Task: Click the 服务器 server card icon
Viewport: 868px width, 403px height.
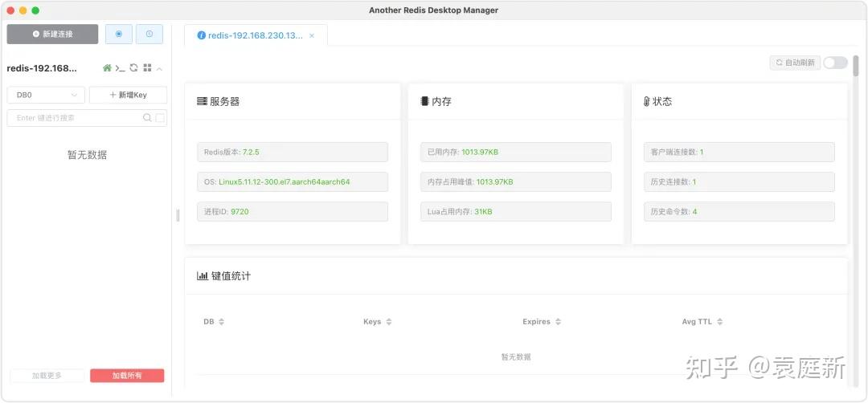Action: point(202,102)
